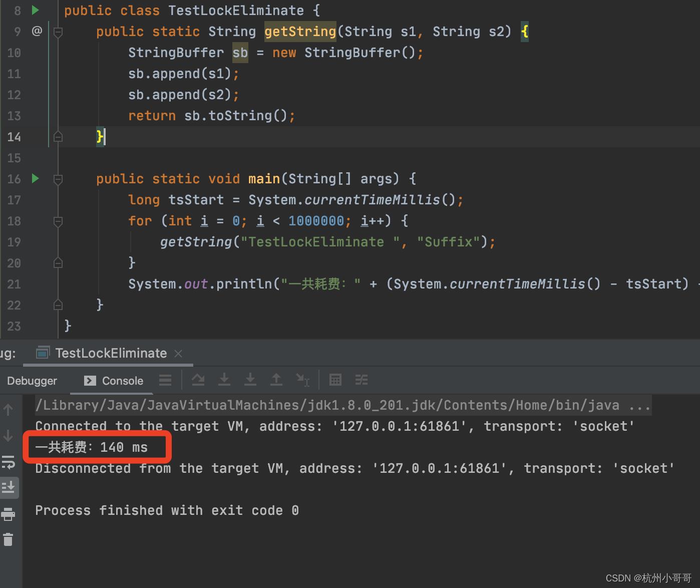
Task: Click the 'main' method name on line 16
Action: pyautogui.click(x=264, y=179)
